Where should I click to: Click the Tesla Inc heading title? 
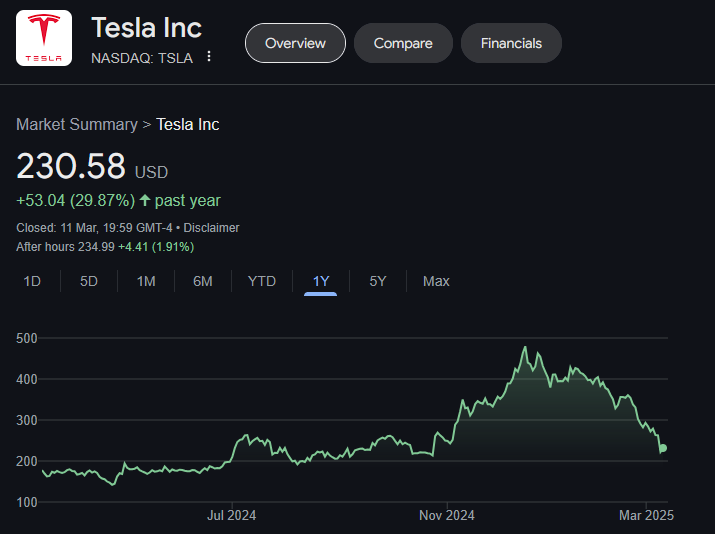(x=146, y=28)
